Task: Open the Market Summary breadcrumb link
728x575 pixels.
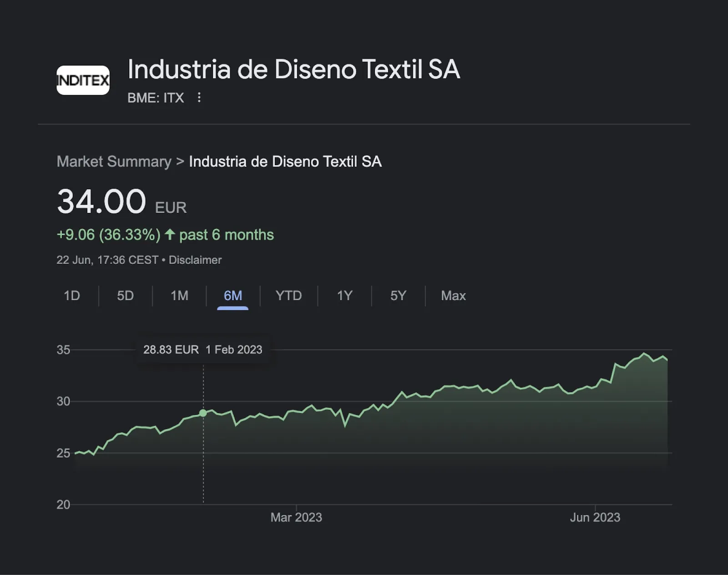Action: (x=114, y=161)
